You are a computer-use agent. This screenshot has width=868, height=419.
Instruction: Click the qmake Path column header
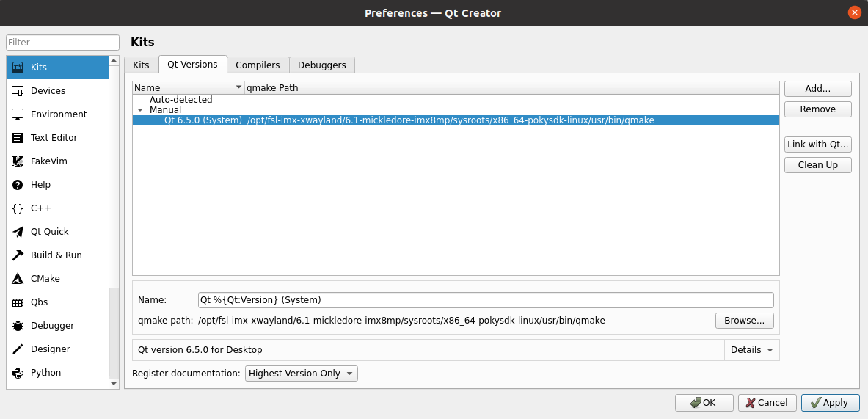tap(512, 87)
